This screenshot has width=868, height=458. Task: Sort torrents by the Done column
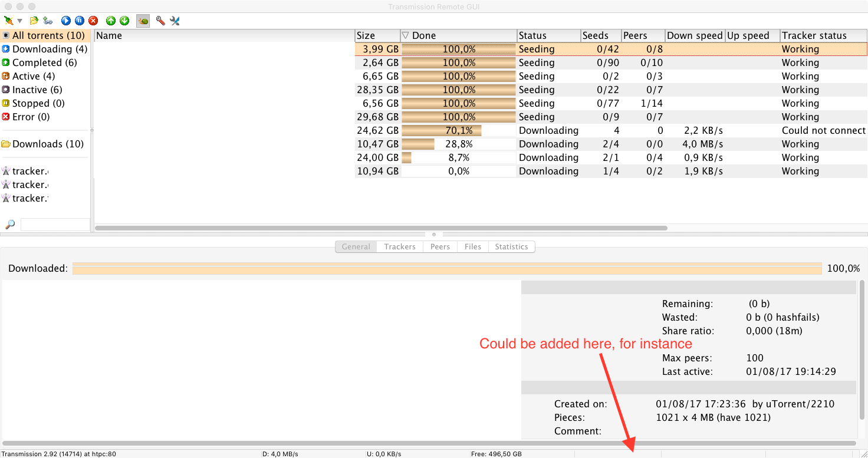pos(425,35)
